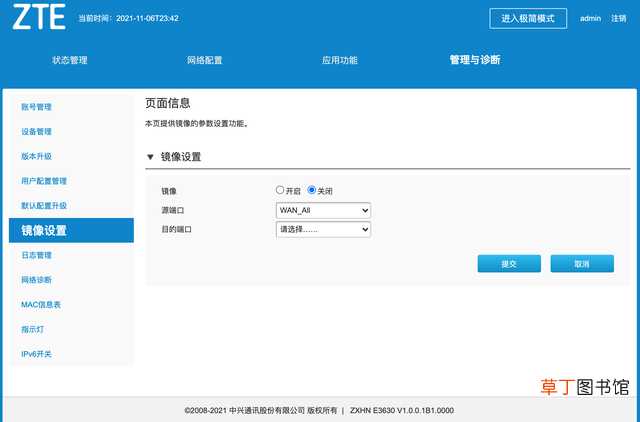
Task: Click the 取消 button
Action: click(x=582, y=264)
